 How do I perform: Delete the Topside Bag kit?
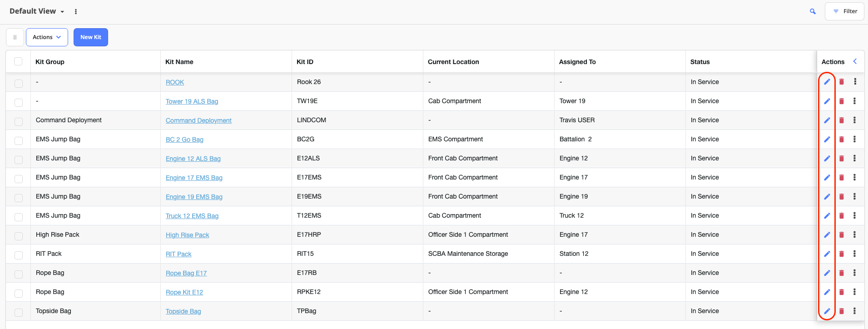click(841, 311)
